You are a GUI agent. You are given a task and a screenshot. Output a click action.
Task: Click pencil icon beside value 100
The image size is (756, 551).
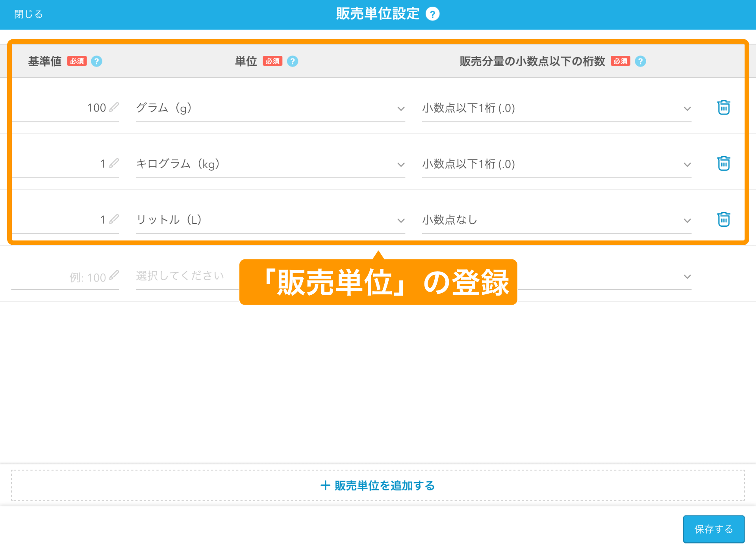(114, 107)
